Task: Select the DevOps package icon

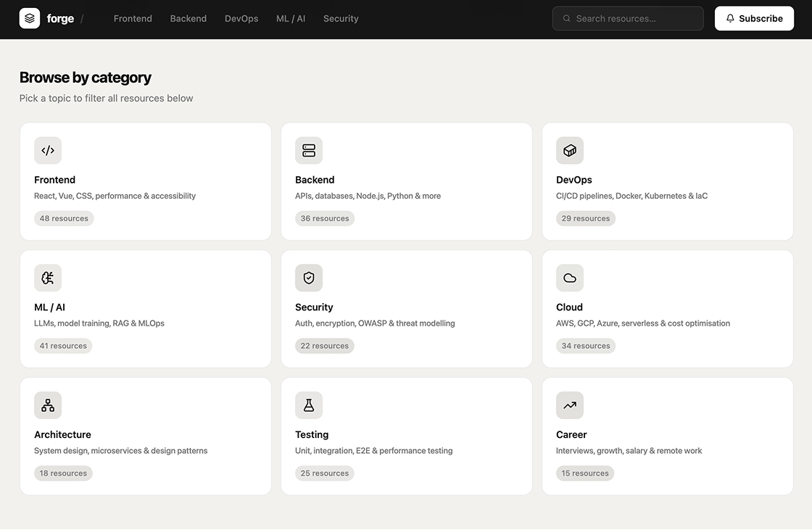Action: (570, 150)
